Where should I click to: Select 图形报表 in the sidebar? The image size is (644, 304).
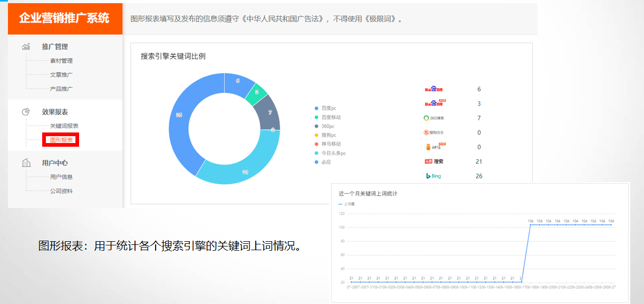(x=61, y=140)
